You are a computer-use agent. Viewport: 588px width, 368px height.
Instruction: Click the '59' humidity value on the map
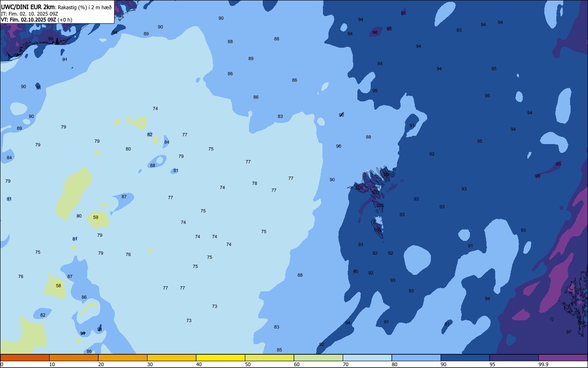click(x=96, y=217)
